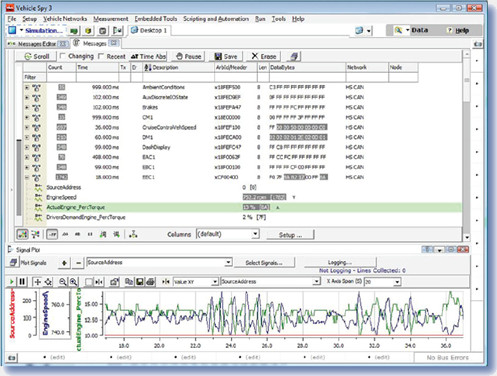
Task: Open the Vehicle Networks menu
Action: click(65, 19)
